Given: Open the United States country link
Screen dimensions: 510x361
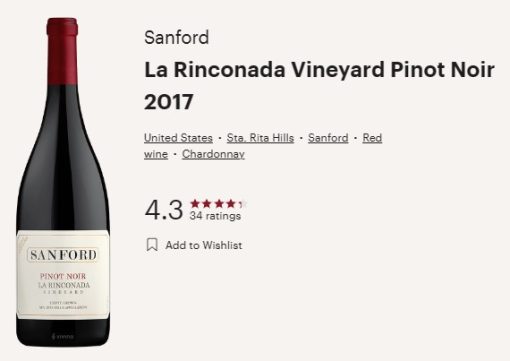Looking at the screenshot, I should tap(178, 138).
